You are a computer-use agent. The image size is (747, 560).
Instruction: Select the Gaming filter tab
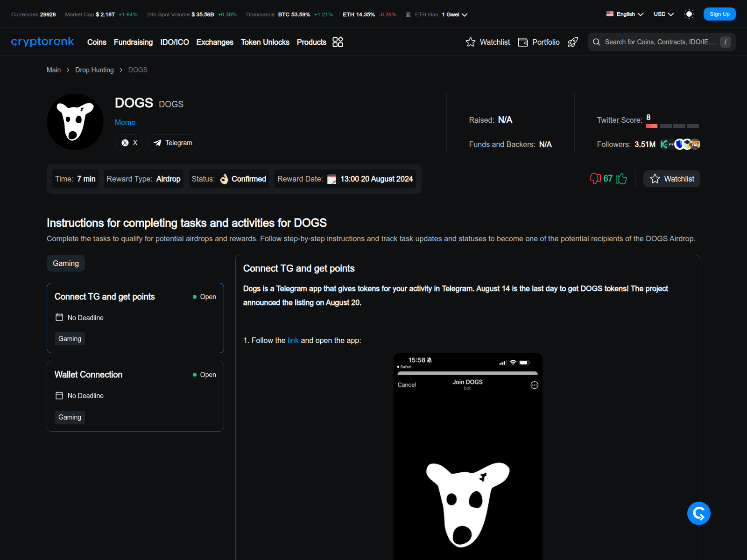pyautogui.click(x=66, y=263)
